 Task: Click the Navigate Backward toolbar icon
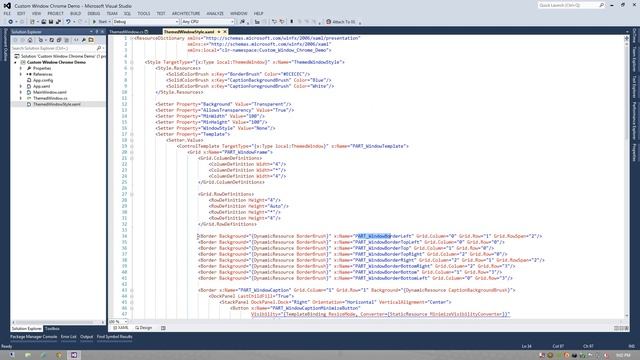point(11,22)
